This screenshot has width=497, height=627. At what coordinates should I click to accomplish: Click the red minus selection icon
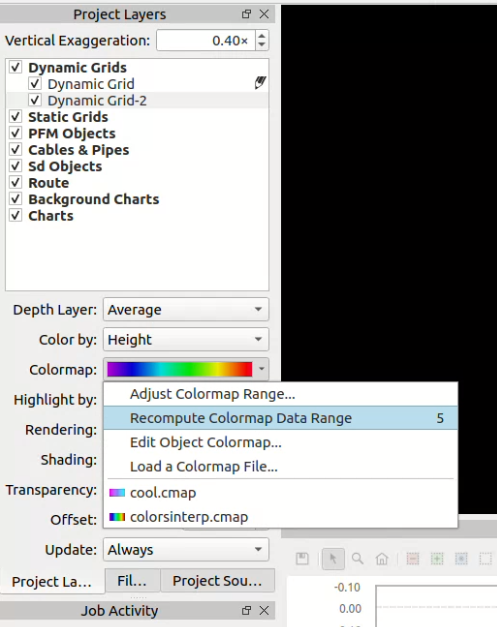point(413,558)
